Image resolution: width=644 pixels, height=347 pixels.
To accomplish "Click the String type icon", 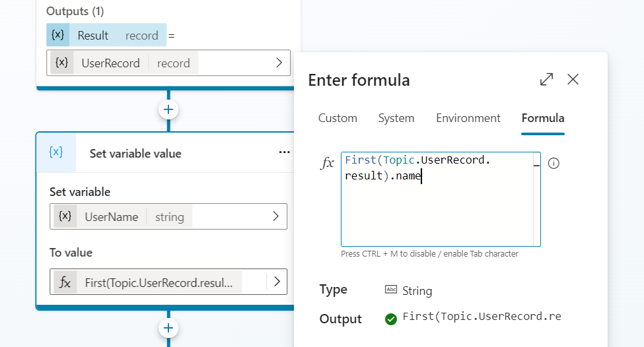I will click(x=391, y=290).
